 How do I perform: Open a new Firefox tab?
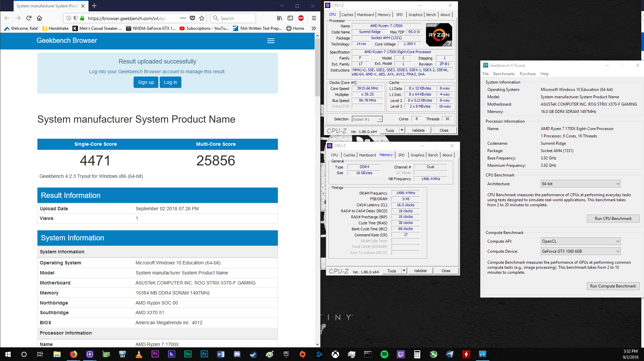94,6
